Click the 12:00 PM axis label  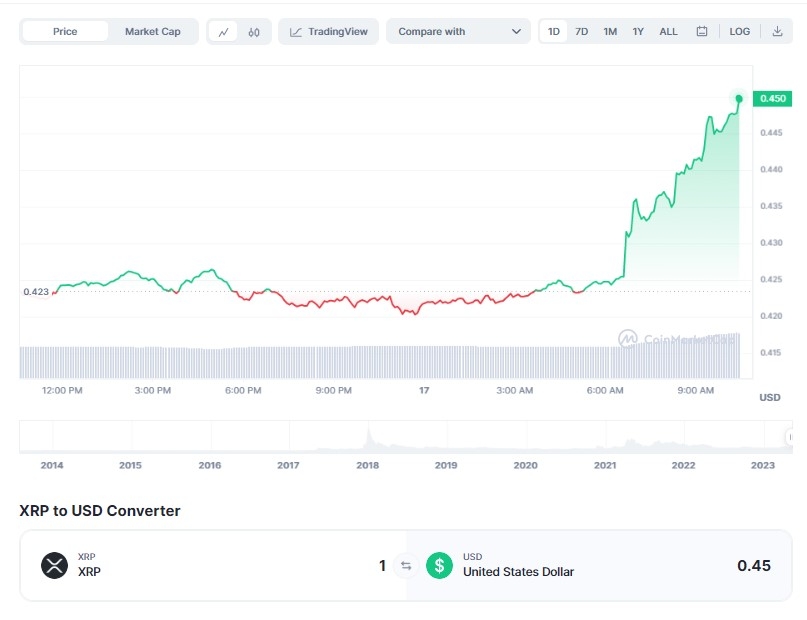(x=62, y=390)
